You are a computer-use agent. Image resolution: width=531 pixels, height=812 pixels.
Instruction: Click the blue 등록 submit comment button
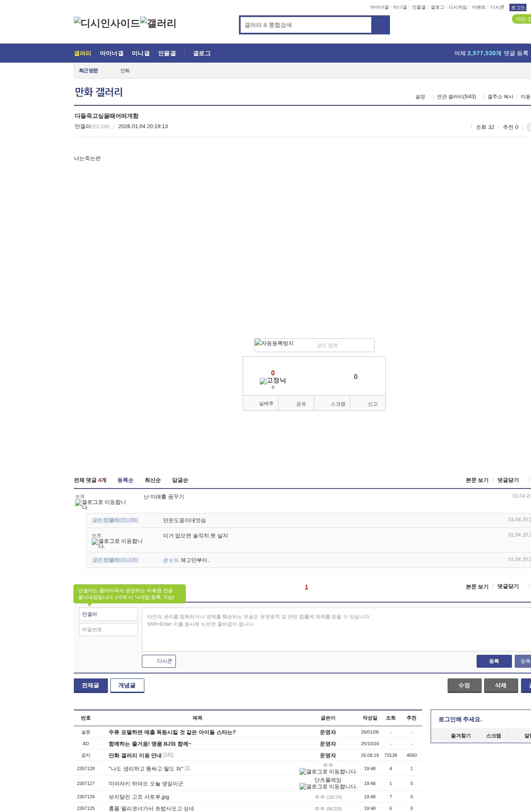click(494, 661)
